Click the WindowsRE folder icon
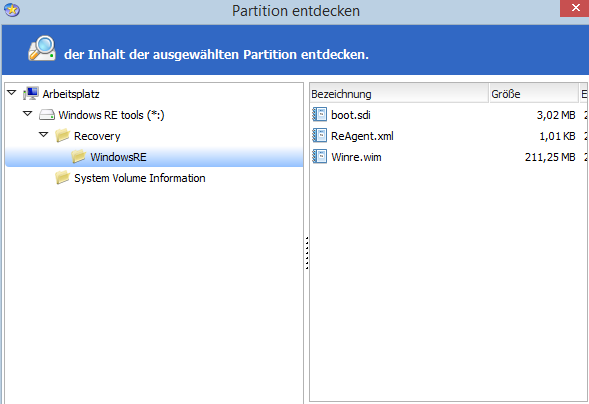The image size is (589, 404). pyautogui.click(x=79, y=157)
